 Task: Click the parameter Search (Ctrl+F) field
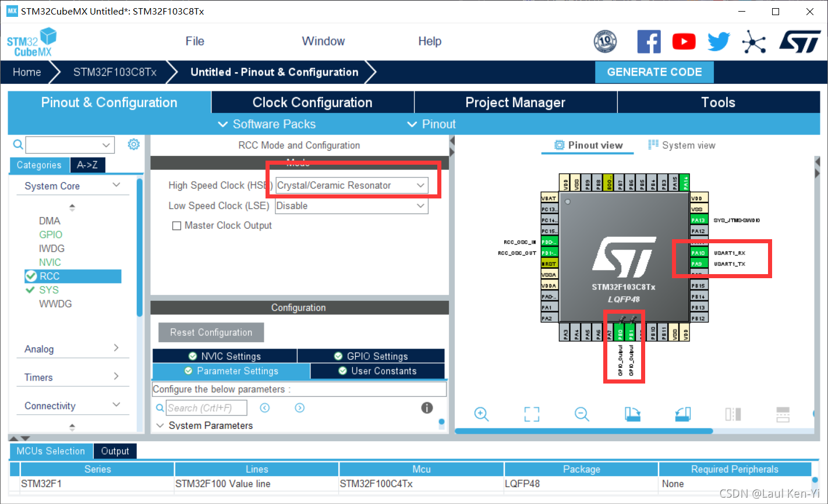pos(207,408)
